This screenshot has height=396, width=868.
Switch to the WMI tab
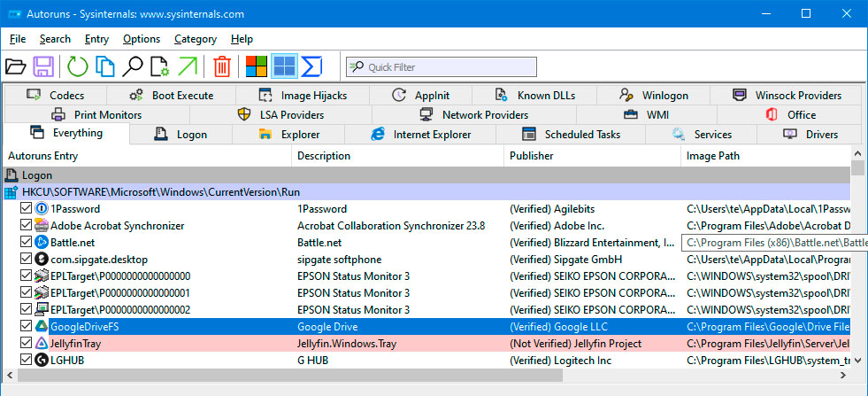[x=647, y=115]
